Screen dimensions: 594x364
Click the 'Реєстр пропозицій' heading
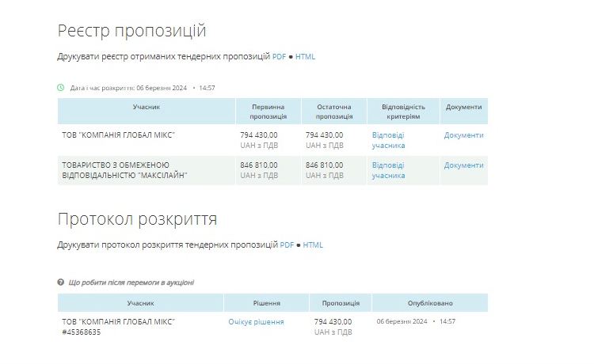click(x=131, y=31)
